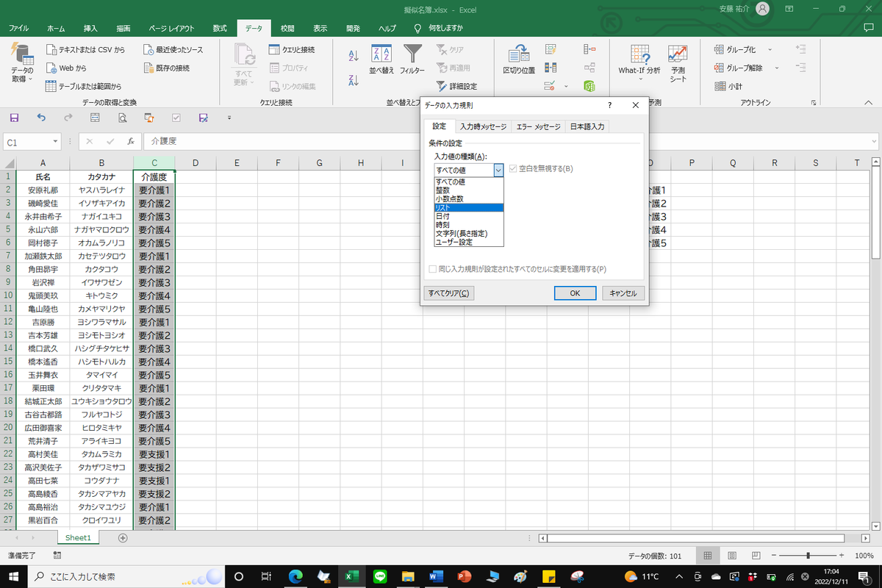The height and width of the screenshot is (588, 882).
Task: Click the Data Validation ribbon icon
Action: coord(549,86)
